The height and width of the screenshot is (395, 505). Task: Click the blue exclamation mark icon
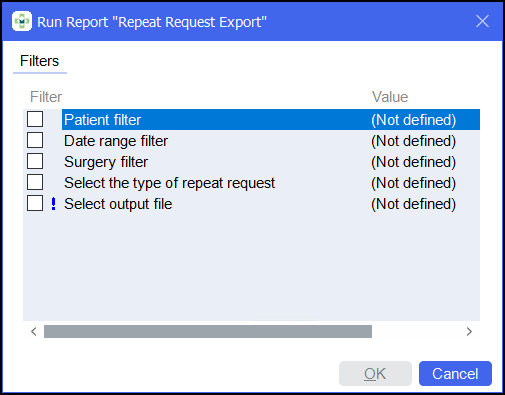(x=53, y=204)
